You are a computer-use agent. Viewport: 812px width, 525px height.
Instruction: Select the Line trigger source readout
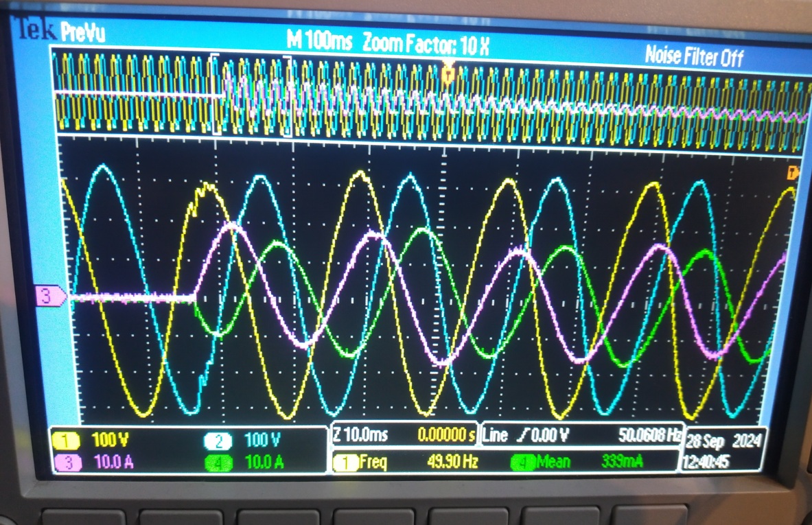[x=495, y=434]
